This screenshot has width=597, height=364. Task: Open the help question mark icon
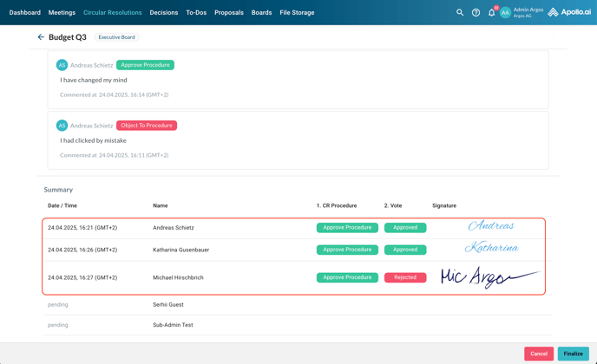pos(476,13)
